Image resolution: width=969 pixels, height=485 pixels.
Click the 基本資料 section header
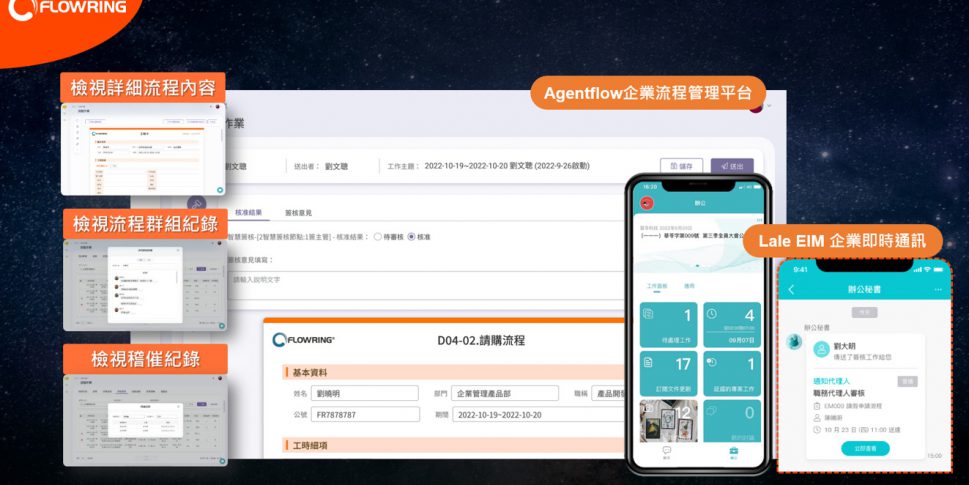click(x=454, y=373)
